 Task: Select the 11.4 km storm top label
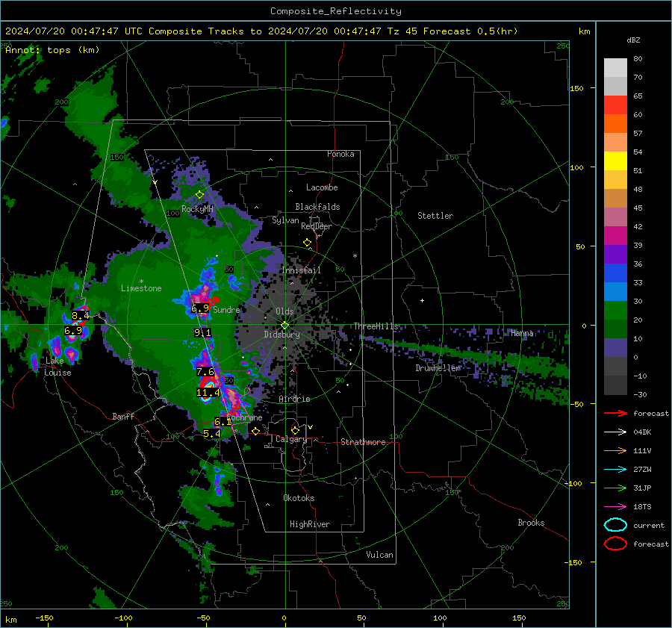pos(208,392)
